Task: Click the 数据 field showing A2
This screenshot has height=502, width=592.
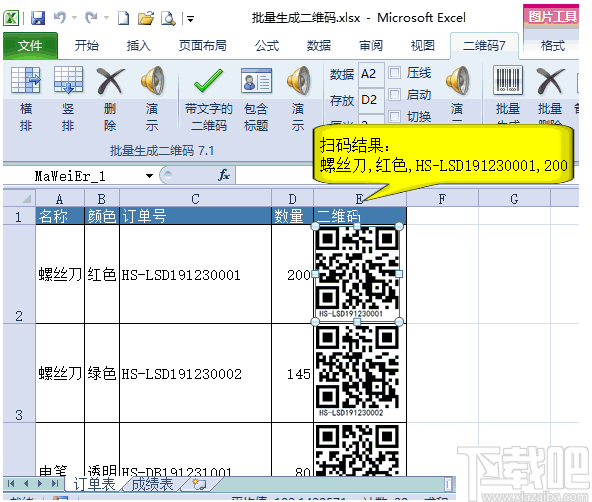Action: [x=371, y=74]
